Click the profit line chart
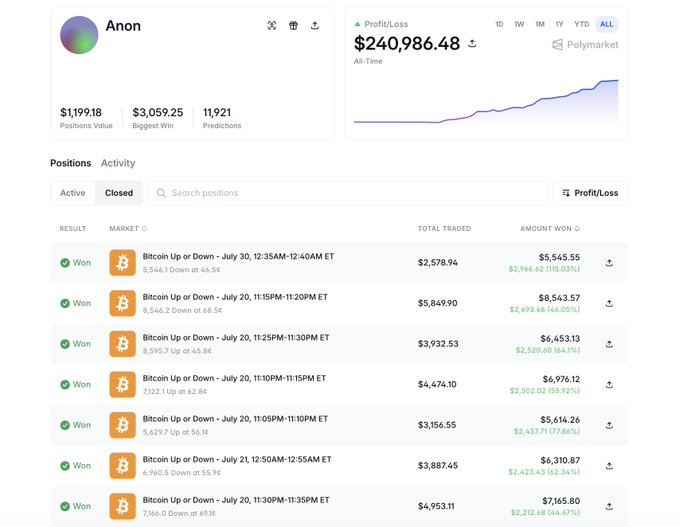This screenshot has width=680, height=527. tap(486, 102)
